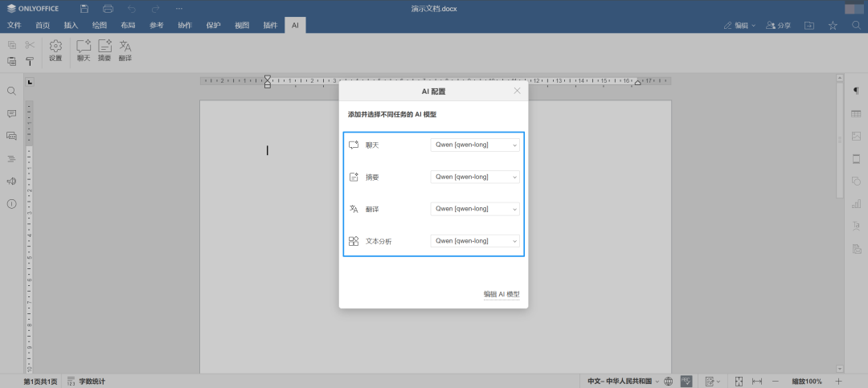Switch to the 参考 tab

point(157,25)
